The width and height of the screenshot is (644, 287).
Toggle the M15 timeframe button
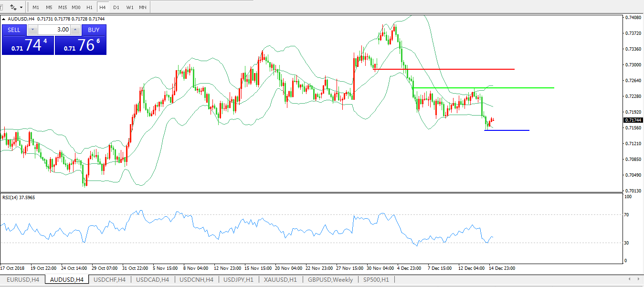(x=63, y=8)
